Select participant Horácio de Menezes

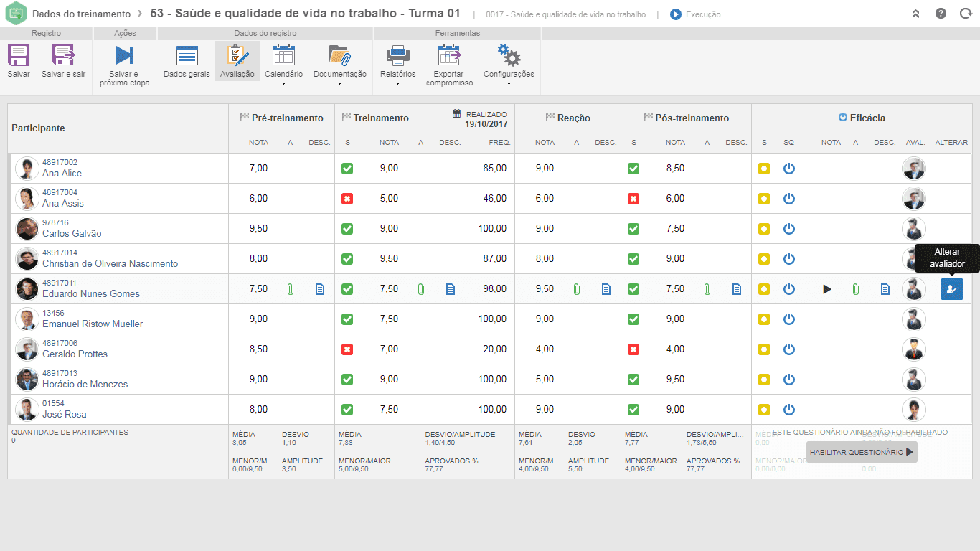click(x=85, y=384)
